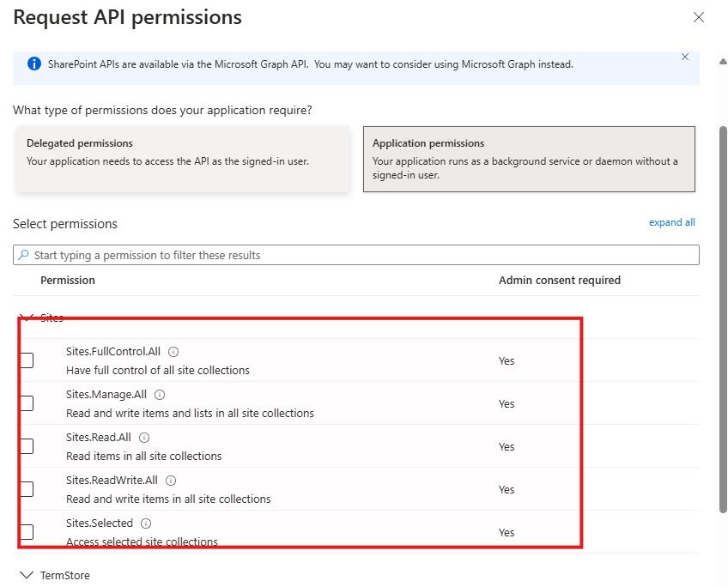
Task: Open info icon beside Sites.Manage.All
Action: point(160,395)
